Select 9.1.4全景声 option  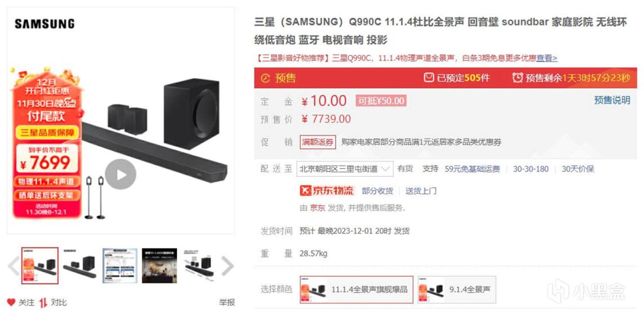coord(457,289)
